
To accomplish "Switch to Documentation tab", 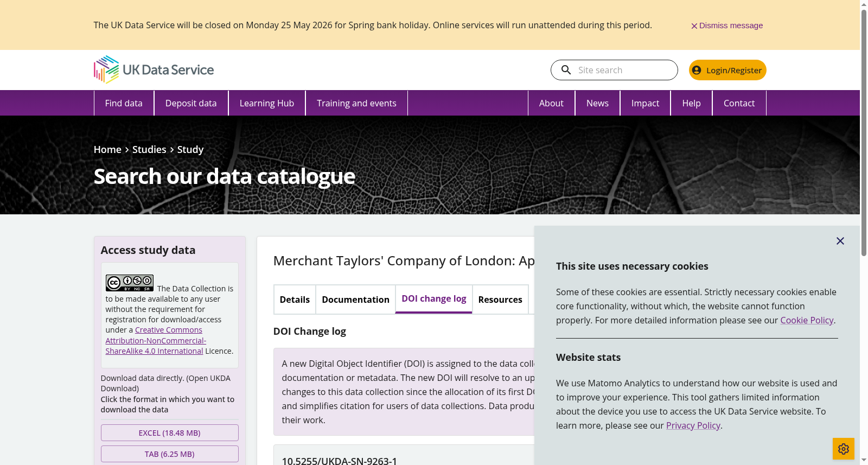I will pyautogui.click(x=355, y=300).
